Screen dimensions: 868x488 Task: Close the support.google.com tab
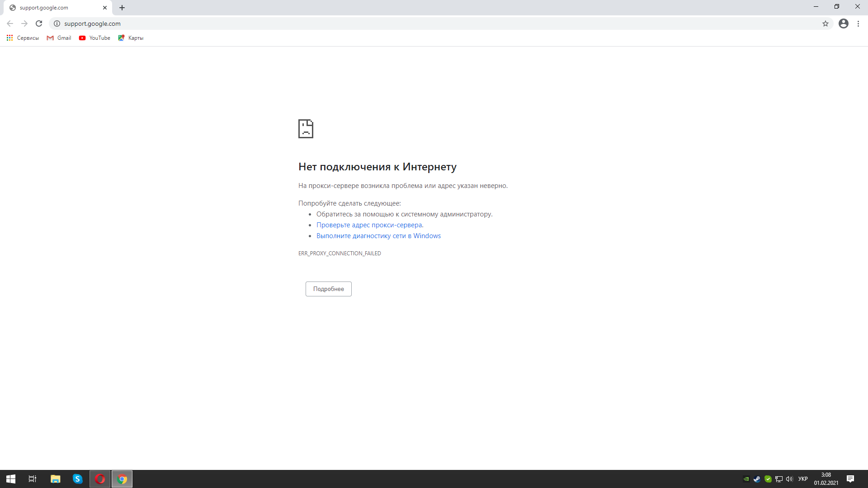tap(105, 8)
